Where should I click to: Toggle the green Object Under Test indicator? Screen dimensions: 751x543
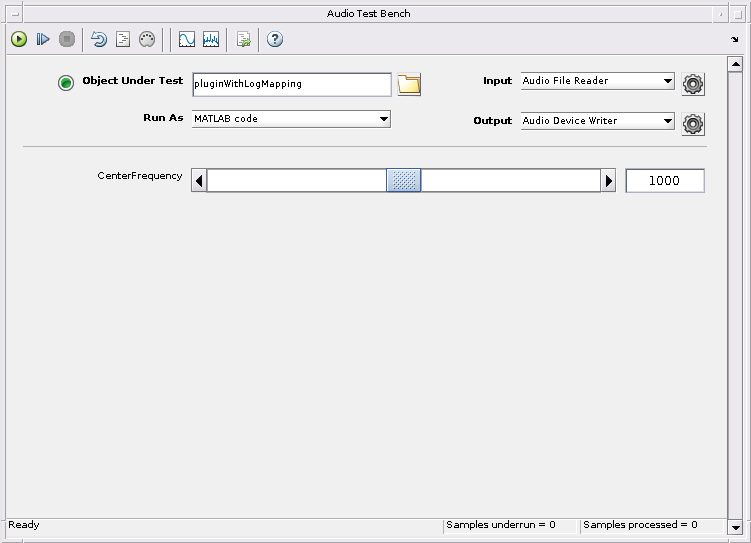pyautogui.click(x=66, y=83)
